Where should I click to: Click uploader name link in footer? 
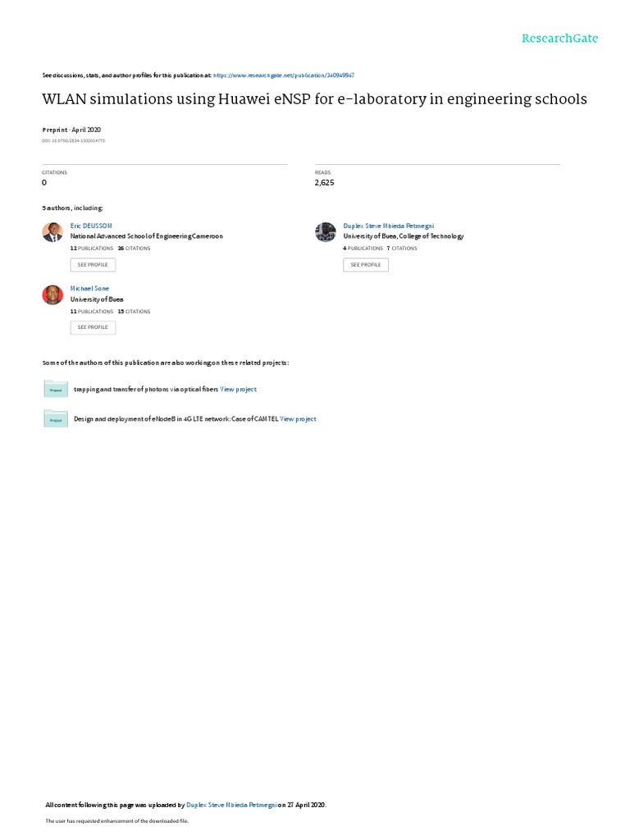231,806
